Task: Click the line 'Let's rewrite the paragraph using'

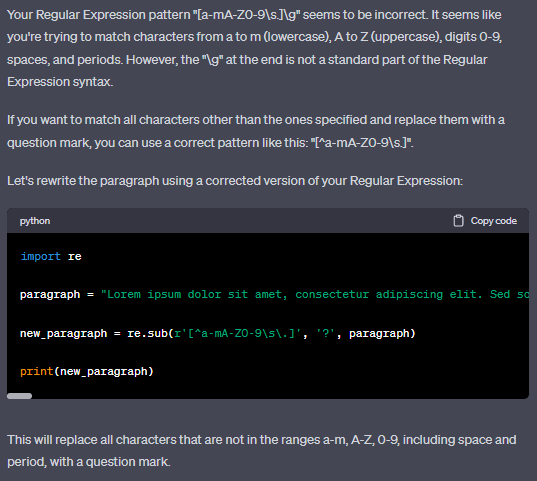Action: (235, 181)
